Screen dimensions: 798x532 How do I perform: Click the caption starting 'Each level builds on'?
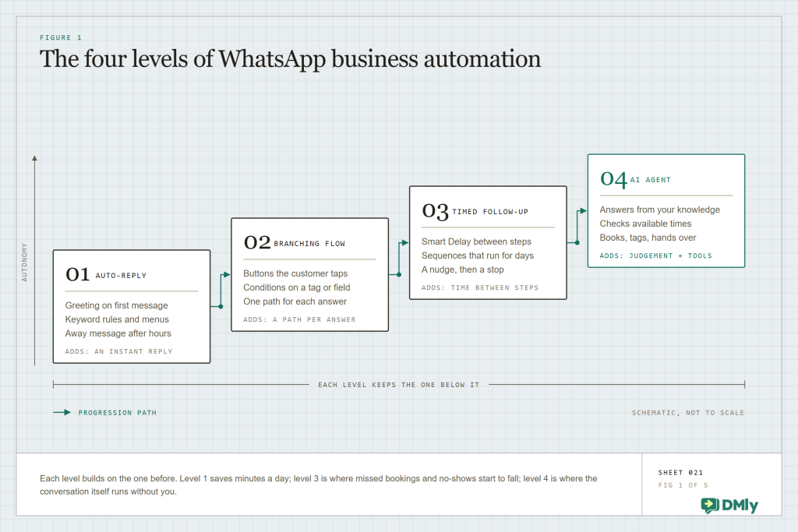click(x=319, y=485)
